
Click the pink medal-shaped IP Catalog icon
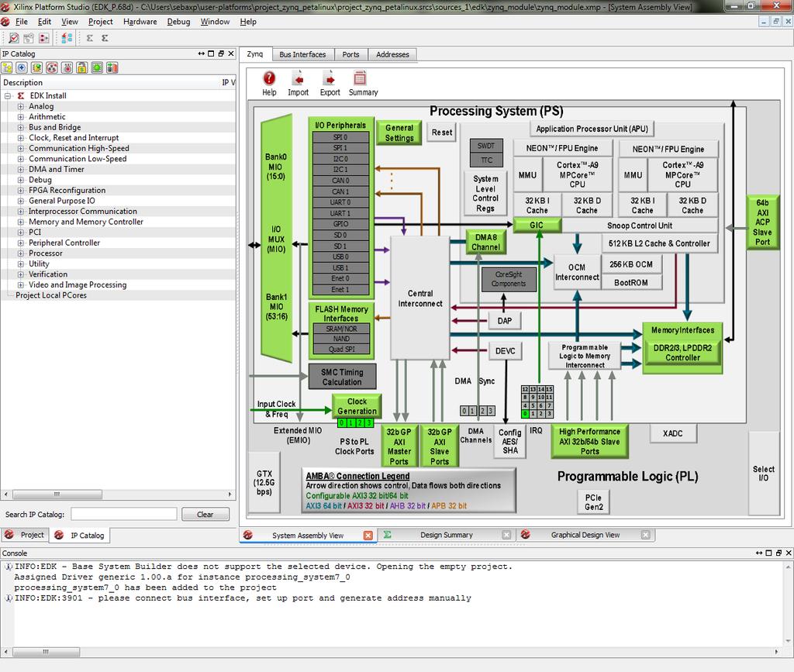pyautogui.click(x=67, y=67)
